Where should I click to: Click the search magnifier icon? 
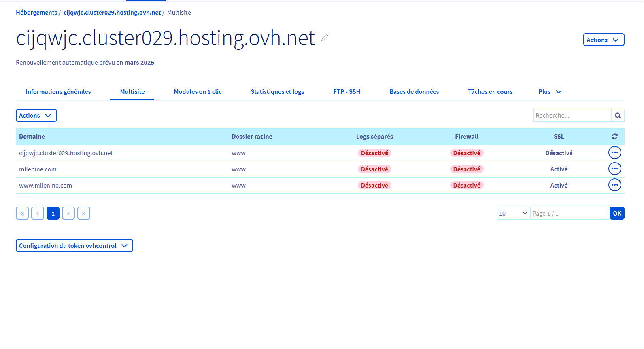(618, 116)
